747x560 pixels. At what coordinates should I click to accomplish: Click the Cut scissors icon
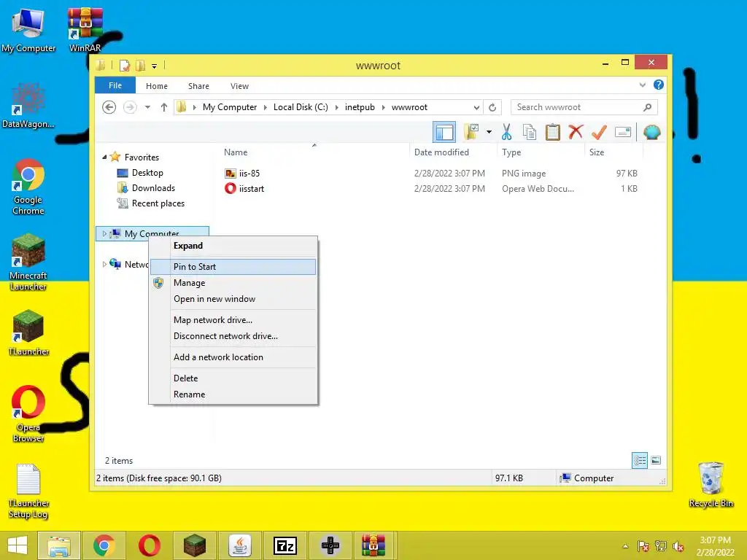pos(506,132)
